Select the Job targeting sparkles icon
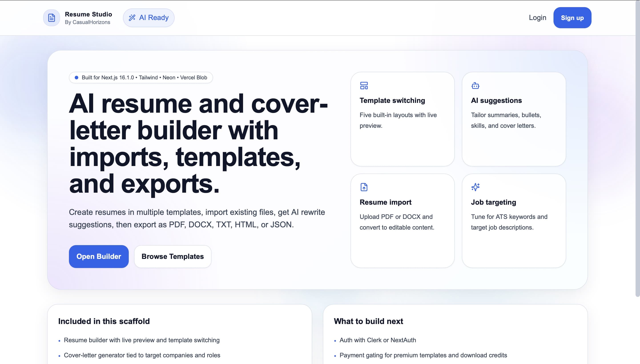The image size is (640, 364). (475, 187)
